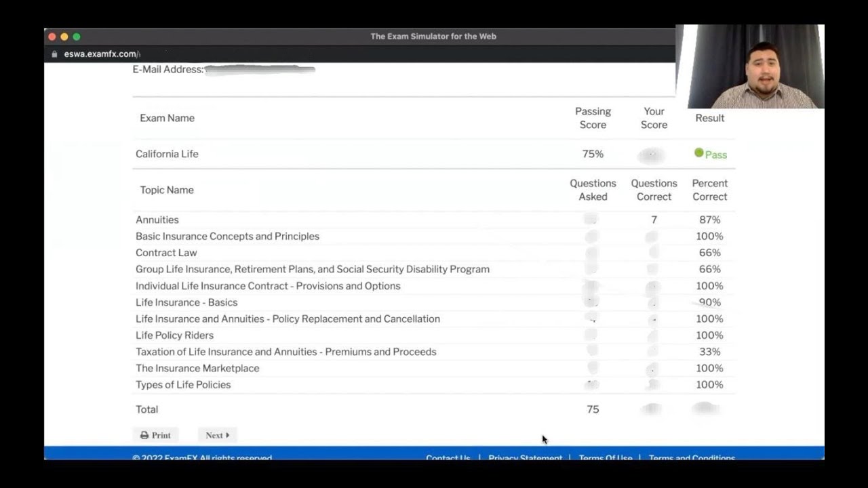Click the Next button
This screenshot has height=488, width=868.
pyautogui.click(x=217, y=435)
